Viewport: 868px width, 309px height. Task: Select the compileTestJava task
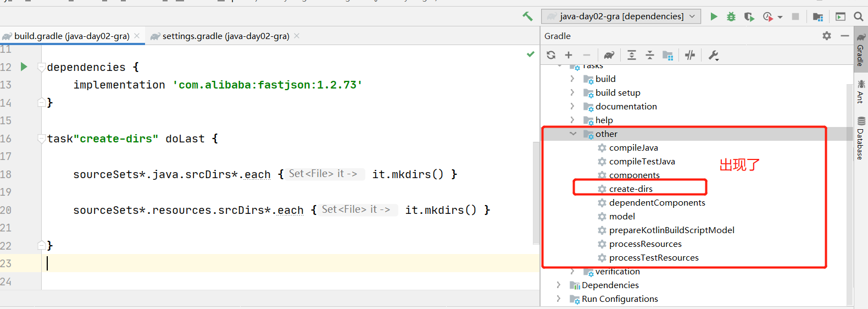pyautogui.click(x=642, y=161)
